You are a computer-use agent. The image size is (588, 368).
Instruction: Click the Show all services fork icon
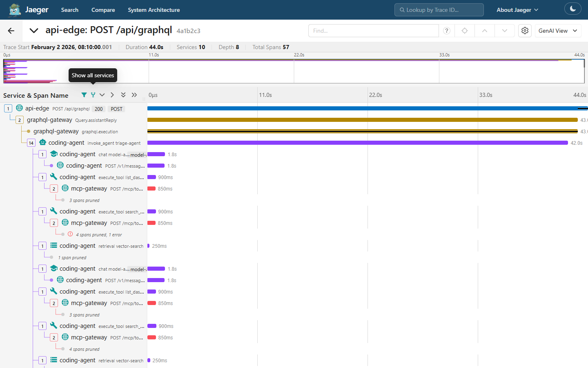coord(93,95)
